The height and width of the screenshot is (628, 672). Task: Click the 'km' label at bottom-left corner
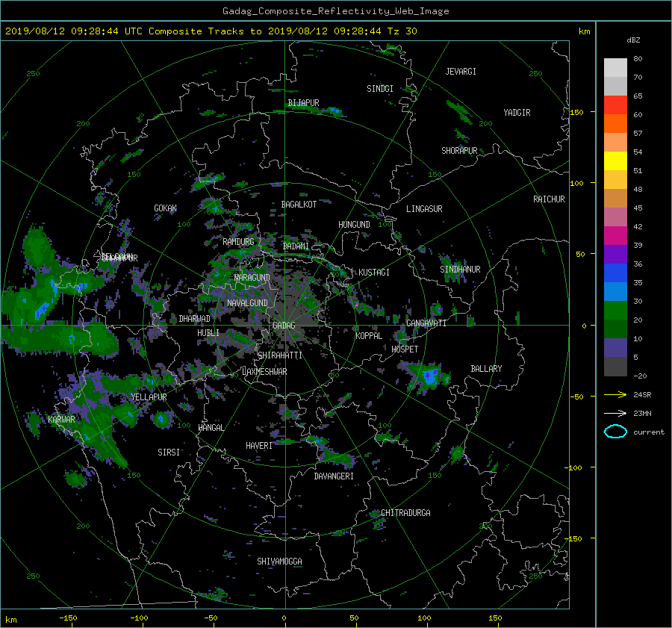click(x=11, y=620)
